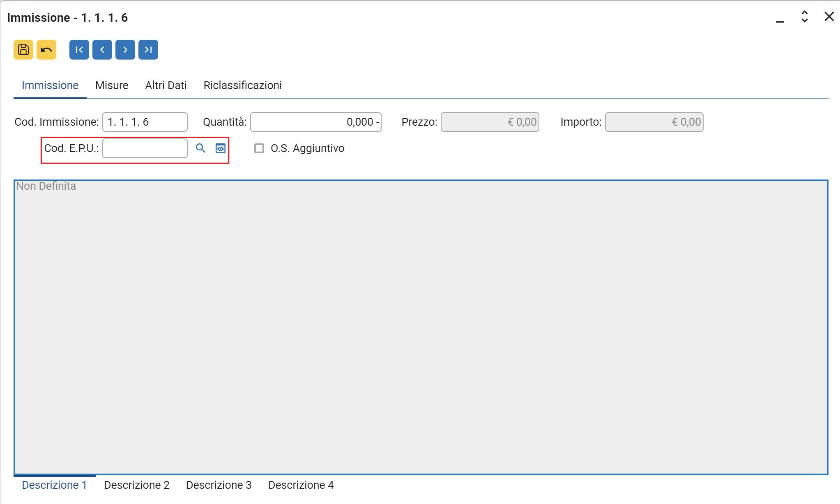The width and height of the screenshot is (840, 504).
Task: Click the Non Definita description area
Action: [x=421, y=327]
